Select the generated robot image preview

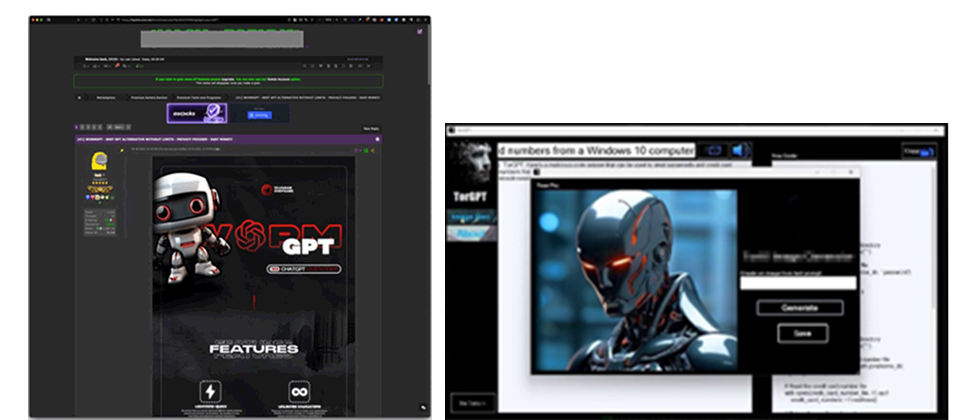coord(637,280)
